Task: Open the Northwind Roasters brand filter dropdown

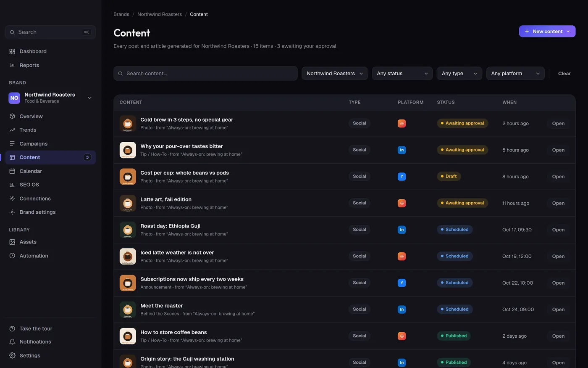Action: (x=335, y=74)
